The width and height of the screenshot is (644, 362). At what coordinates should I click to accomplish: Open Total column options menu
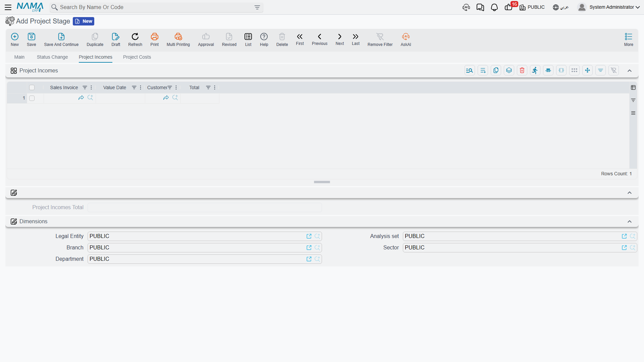click(x=215, y=87)
